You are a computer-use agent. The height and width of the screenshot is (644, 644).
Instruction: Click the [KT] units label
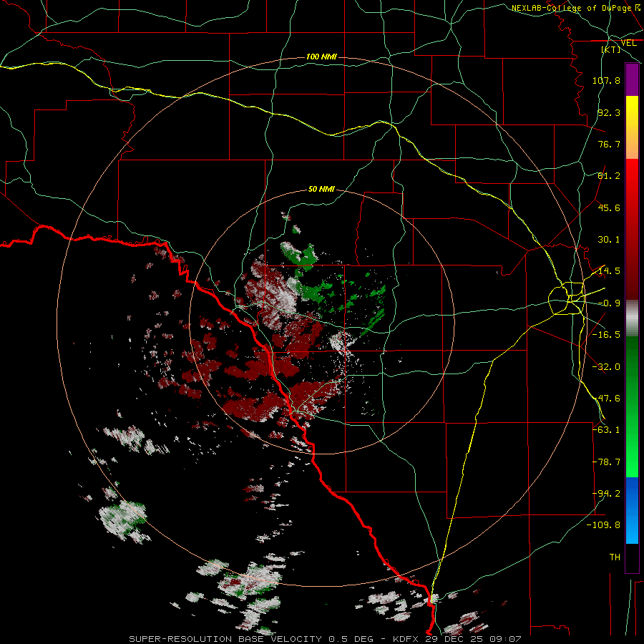(611, 49)
